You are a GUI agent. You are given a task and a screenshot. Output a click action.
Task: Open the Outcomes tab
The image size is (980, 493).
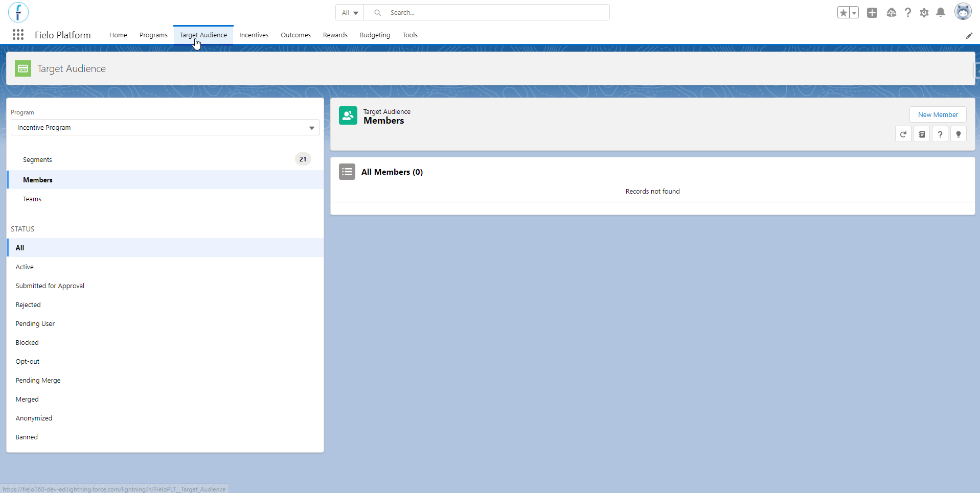pos(295,35)
